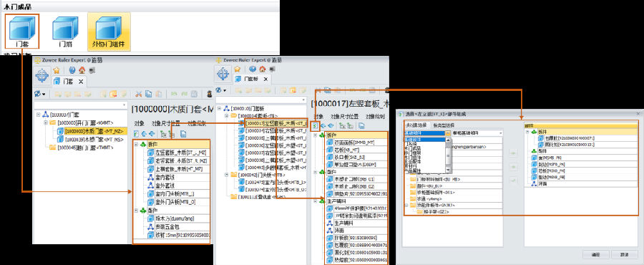Click star favorite icon in 门套 window
This screenshot has height=265, width=644.
[x=57, y=70]
